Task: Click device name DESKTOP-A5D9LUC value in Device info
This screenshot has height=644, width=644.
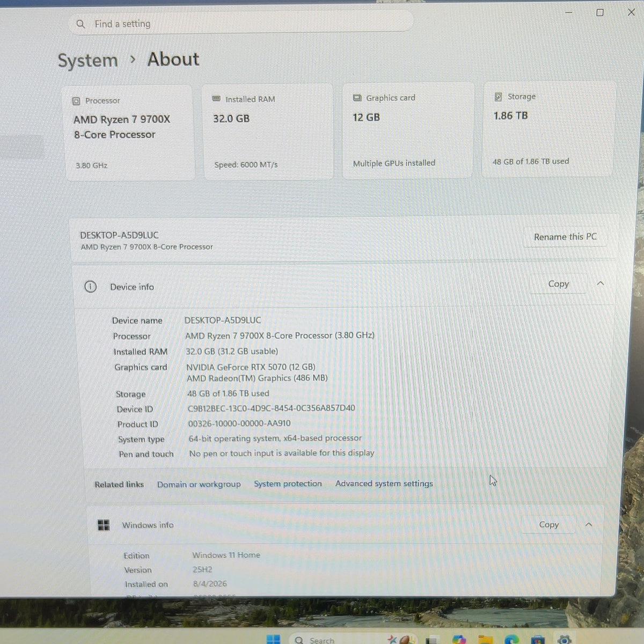Action: 223,320
